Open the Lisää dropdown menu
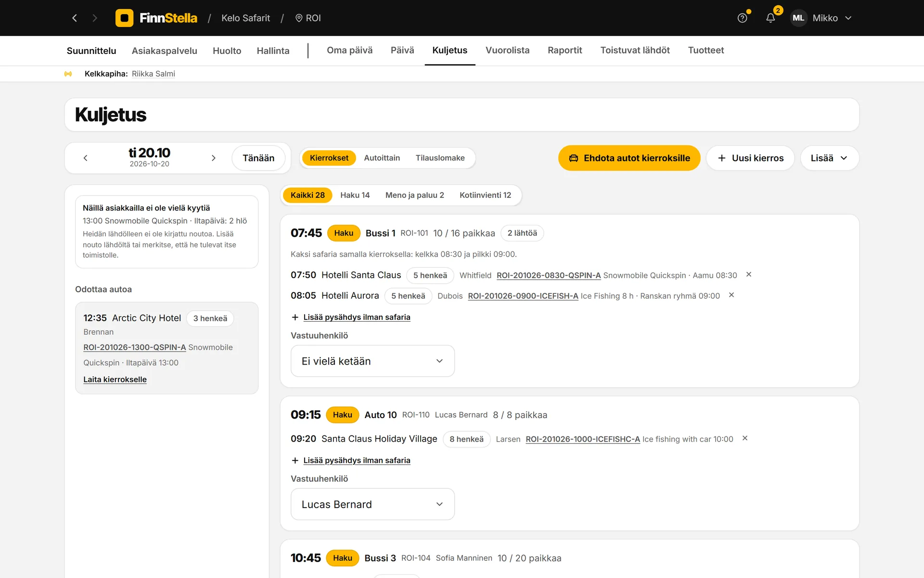The image size is (924, 578). pos(830,158)
